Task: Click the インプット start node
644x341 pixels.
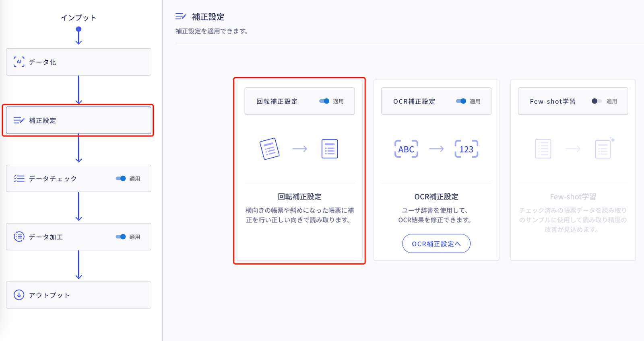Action: pyautogui.click(x=78, y=29)
